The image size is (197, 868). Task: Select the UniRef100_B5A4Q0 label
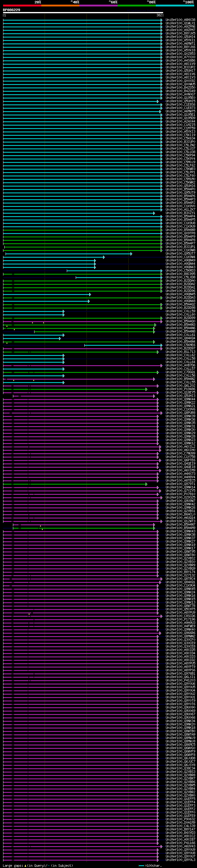coord(180,321)
